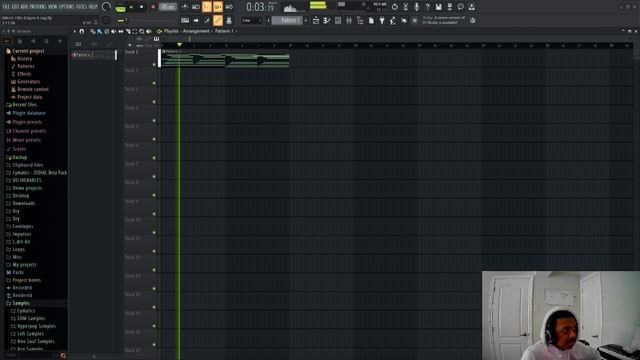The width and height of the screenshot is (640, 360).
Task: Open the View mixer icon
Action: 349,20
